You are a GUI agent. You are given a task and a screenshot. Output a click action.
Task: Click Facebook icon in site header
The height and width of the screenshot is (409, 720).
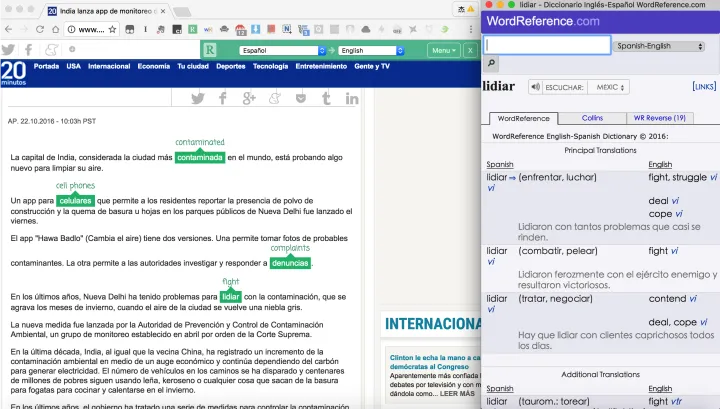tap(28, 49)
